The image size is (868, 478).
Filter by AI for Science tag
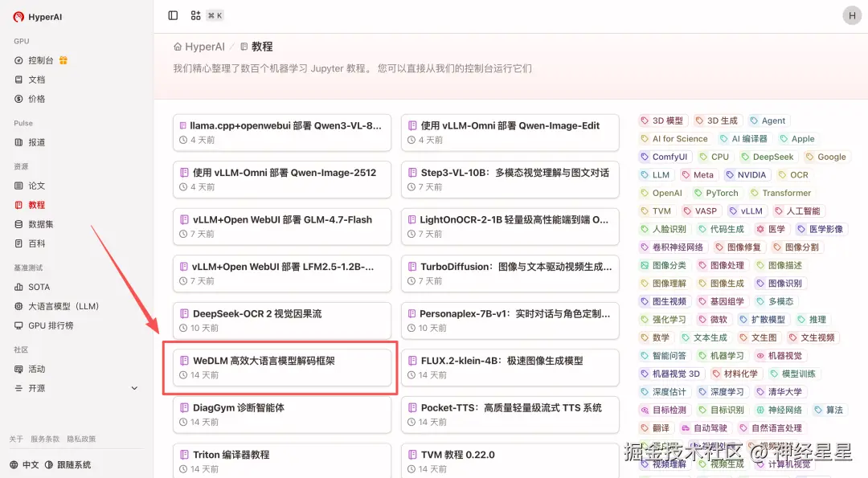click(x=674, y=139)
